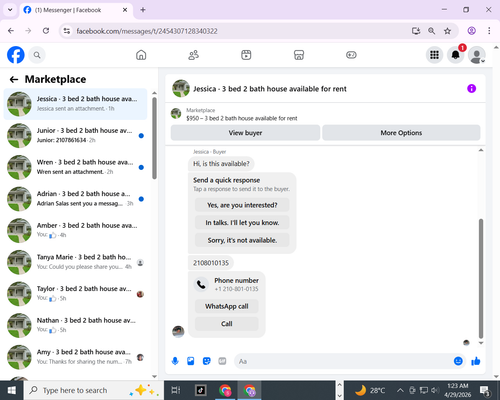
Task: Open Tanya Marie conversation
Action: point(75,262)
